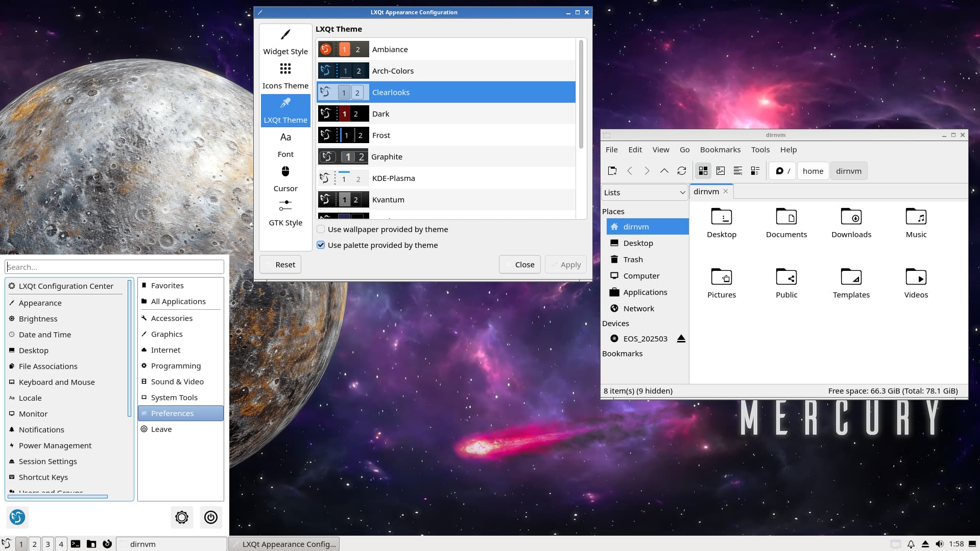Image resolution: width=980 pixels, height=551 pixels.
Task: Open file manager from taskbar quick launch
Action: [x=91, y=544]
